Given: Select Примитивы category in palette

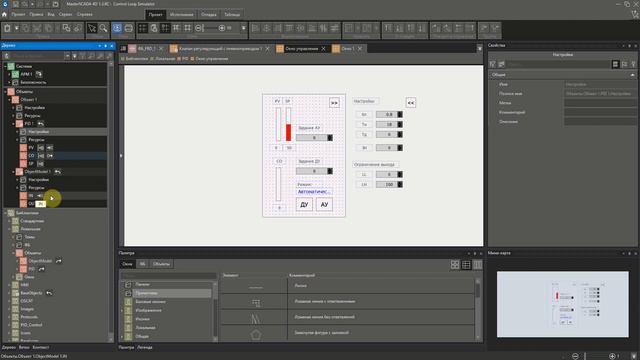Looking at the screenshot, I should click(169, 293).
